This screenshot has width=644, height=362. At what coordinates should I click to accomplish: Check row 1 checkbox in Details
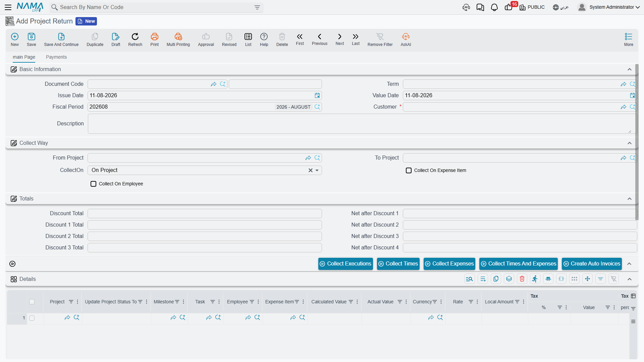32,318
